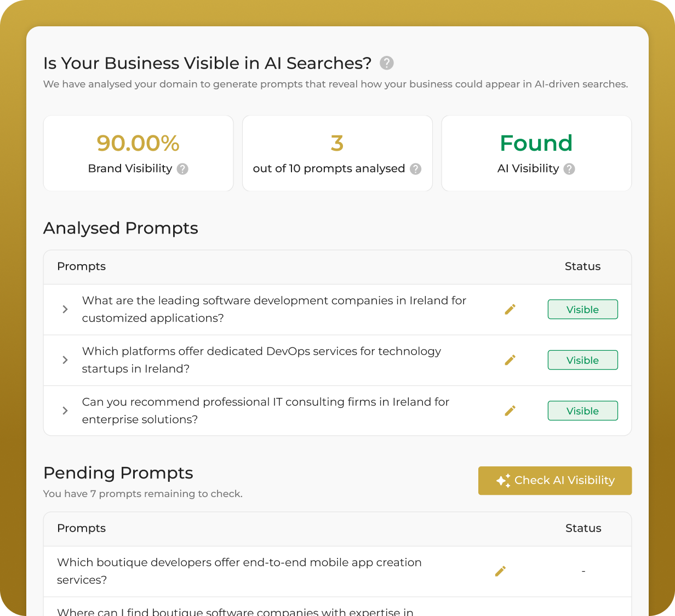Image resolution: width=675 pixels, height=616 pixels.
Task: Click the 90.00% Brand Visibility score card
Action: click(138, 153)
